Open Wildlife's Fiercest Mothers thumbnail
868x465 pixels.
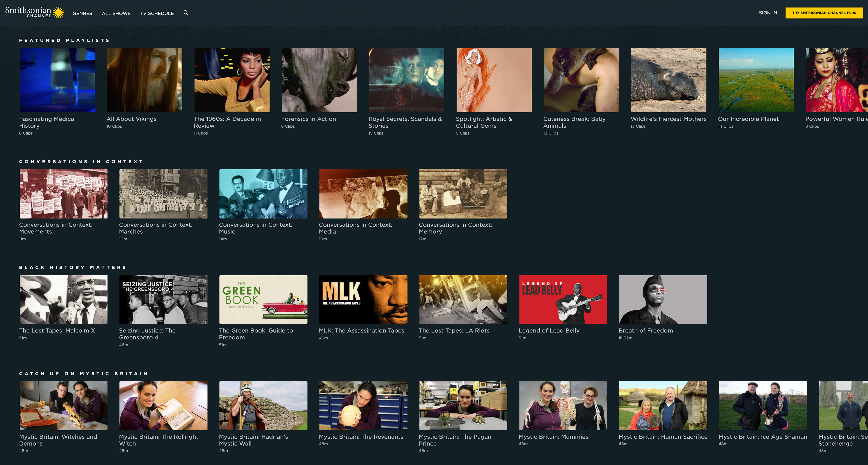point(669,80)
